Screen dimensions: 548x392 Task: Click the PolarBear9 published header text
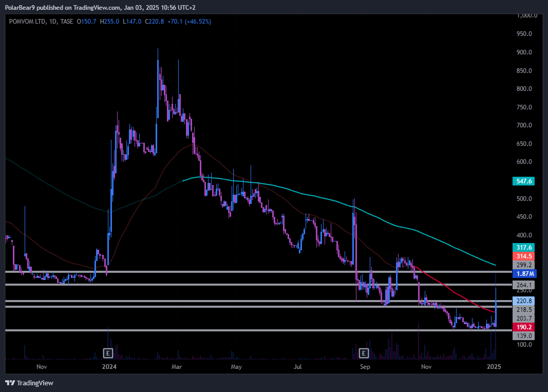(x=100, y=7)
